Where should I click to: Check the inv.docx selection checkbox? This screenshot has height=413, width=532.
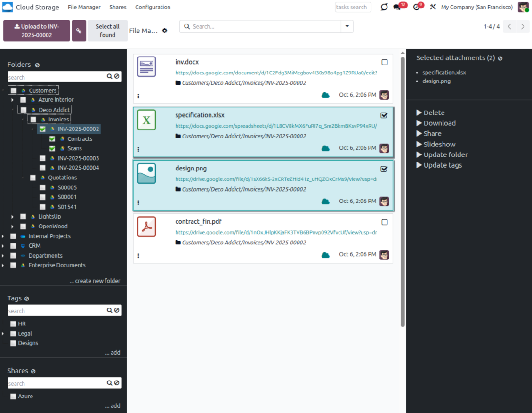click(x=384, y=62)
